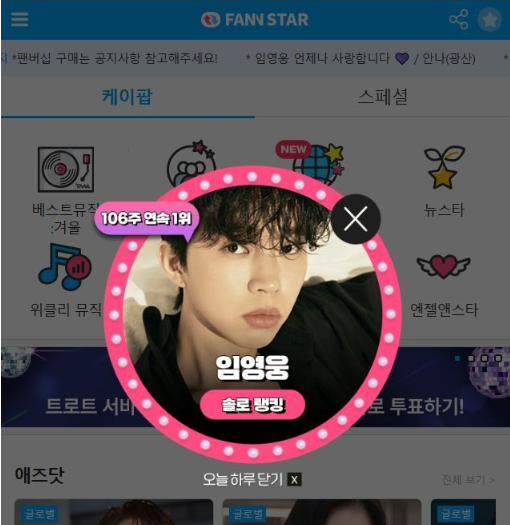This screenshot has width=510, height=525.
Task: Select the last banner carousel dot
Action: click(x=499, y=358)
